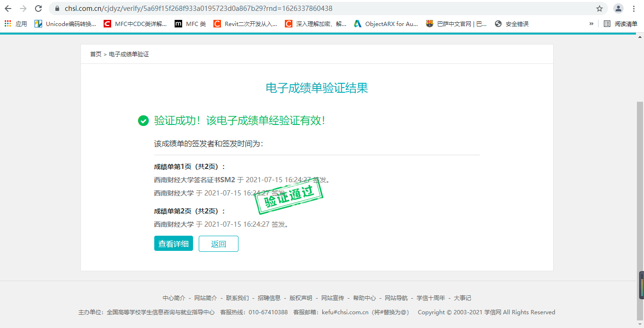The image size is (644, 328).
Task: Open Unicode编码转换 bookmark
Action: pyautogui.click(x=65, y=24)
